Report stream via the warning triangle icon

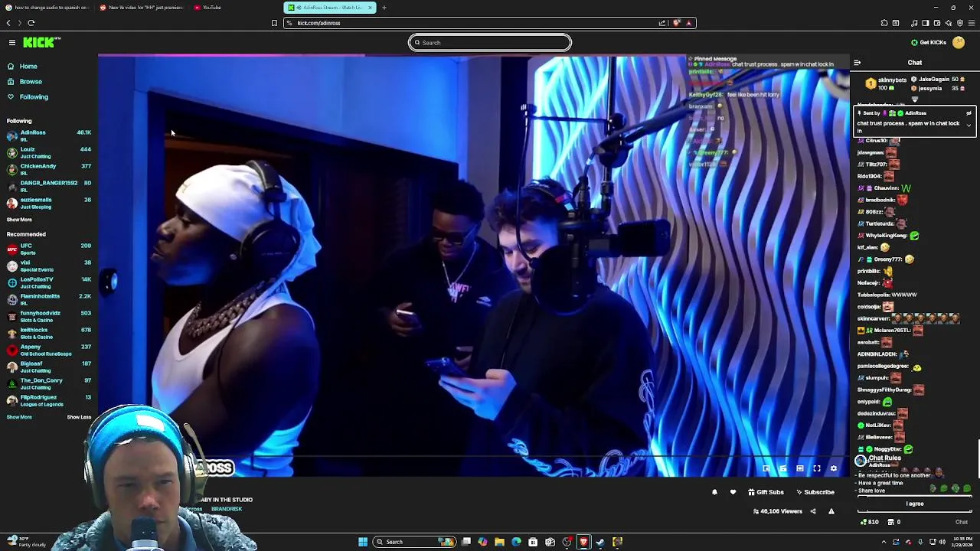(831, 511)
